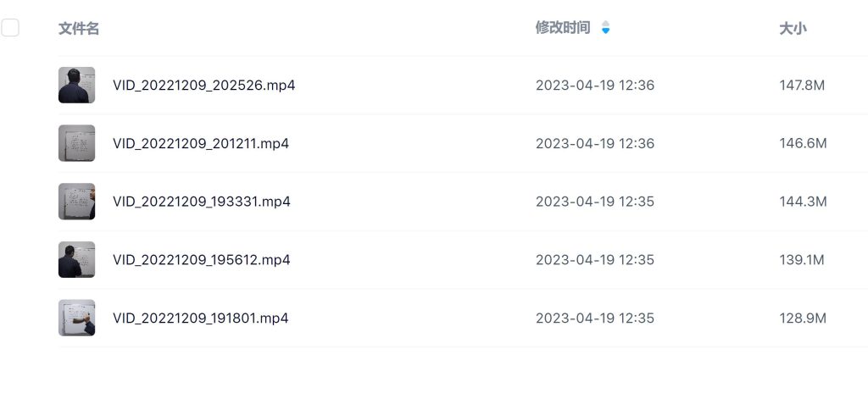Open thumbnail of VID_20221209_202526.mp4
This screenshot has width=868, height=404.
click(x=76, y=86)
